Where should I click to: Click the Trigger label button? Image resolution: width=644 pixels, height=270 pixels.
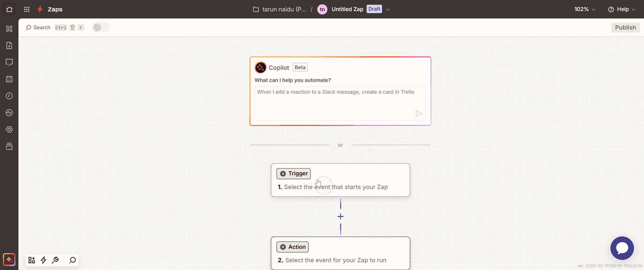pos(293,174)
